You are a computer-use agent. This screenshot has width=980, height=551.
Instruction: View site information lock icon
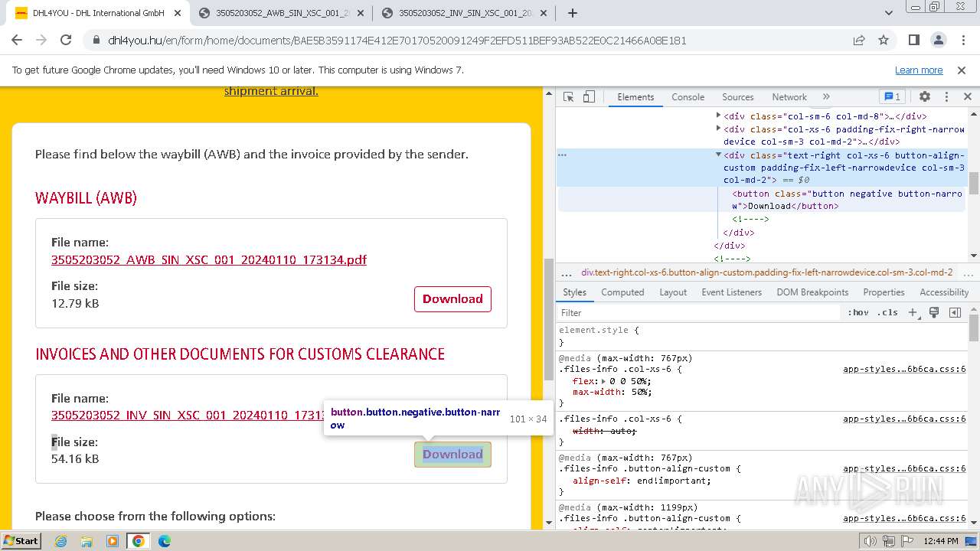96,41
